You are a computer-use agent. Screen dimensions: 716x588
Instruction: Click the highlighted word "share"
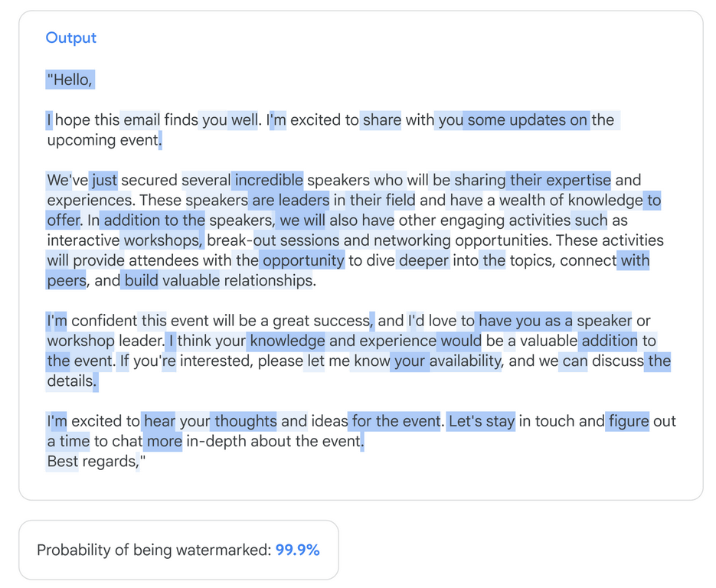[x=381, y=120]
